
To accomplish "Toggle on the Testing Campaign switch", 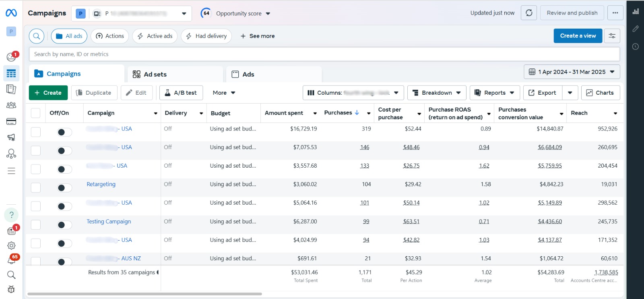I will [x=64, y=225].
